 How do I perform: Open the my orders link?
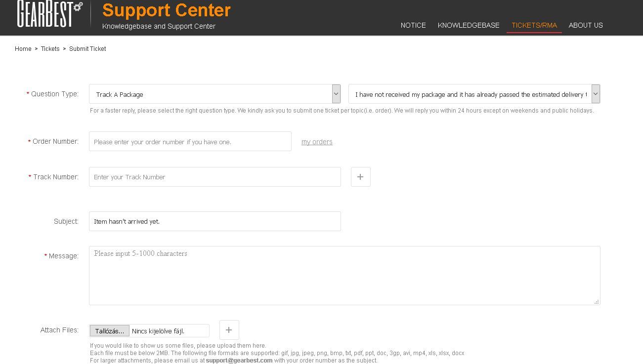317,142
